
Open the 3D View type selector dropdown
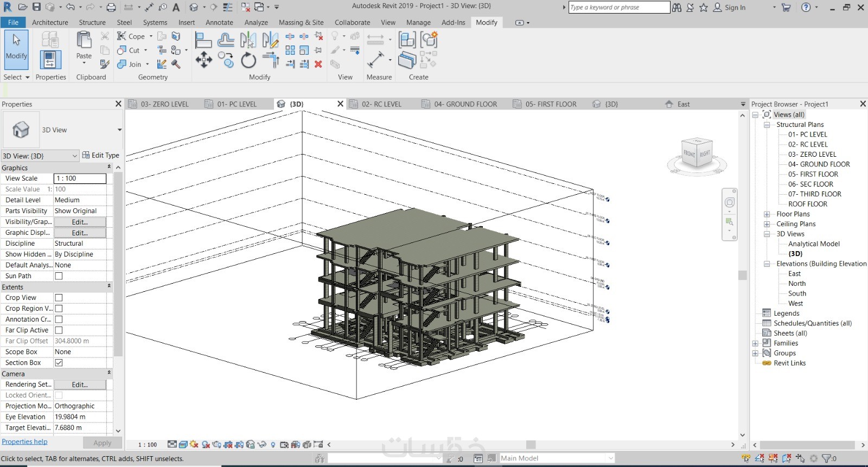tap(119, 130)
